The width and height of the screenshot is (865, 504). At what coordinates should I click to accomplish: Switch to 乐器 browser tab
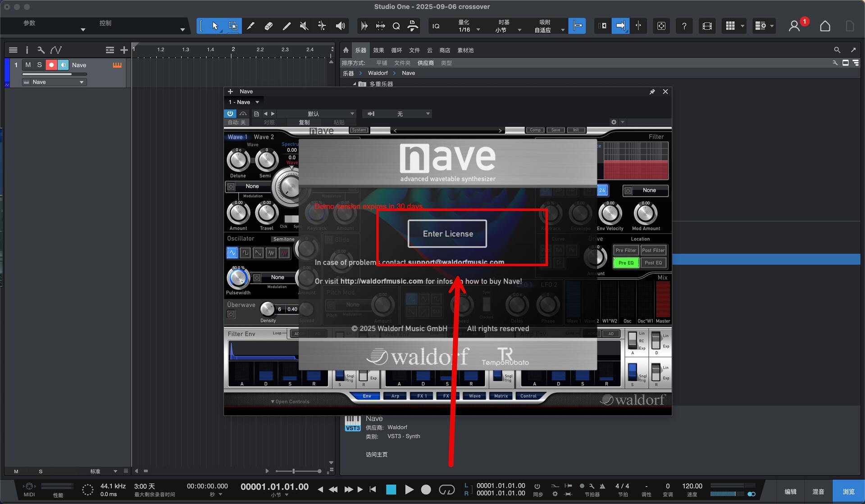pyautogui.click(x=360, y=50)
